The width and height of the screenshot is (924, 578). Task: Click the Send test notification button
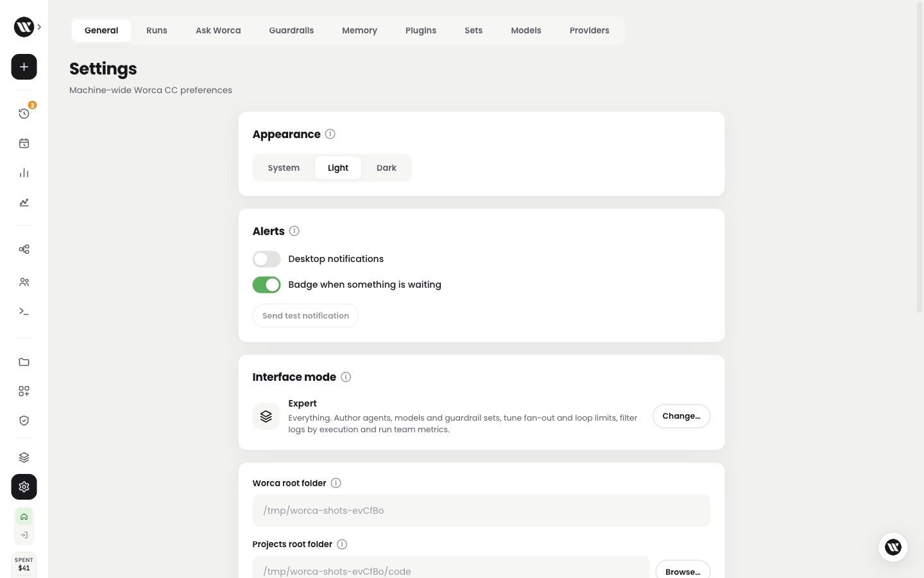305,315
